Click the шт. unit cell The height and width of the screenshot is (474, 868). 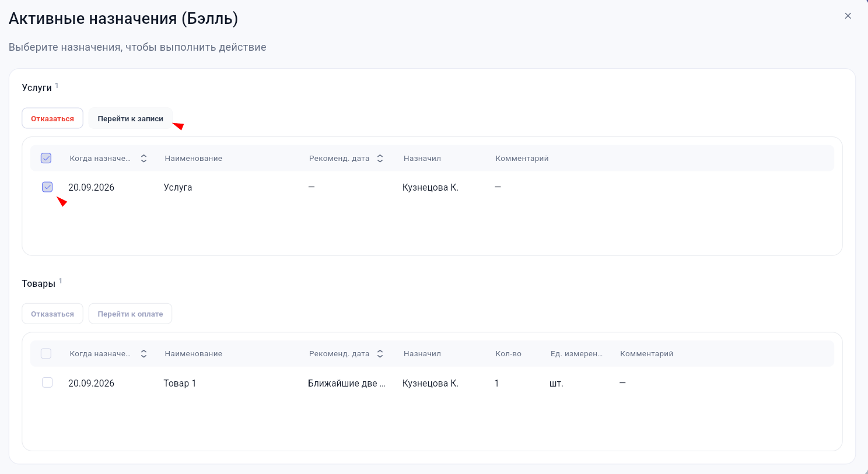(556, 383)
